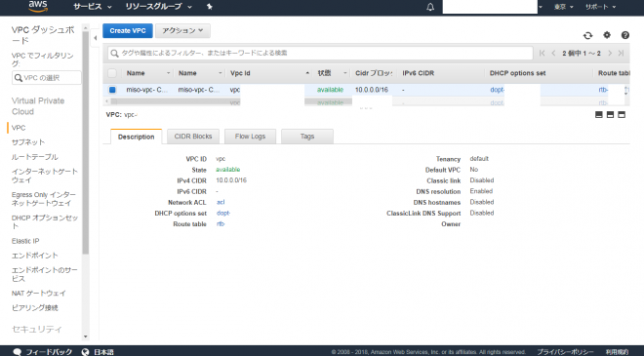644x356 pixels.
Task: Focus the VPC の選択 filter field
Action: point(47,78)
